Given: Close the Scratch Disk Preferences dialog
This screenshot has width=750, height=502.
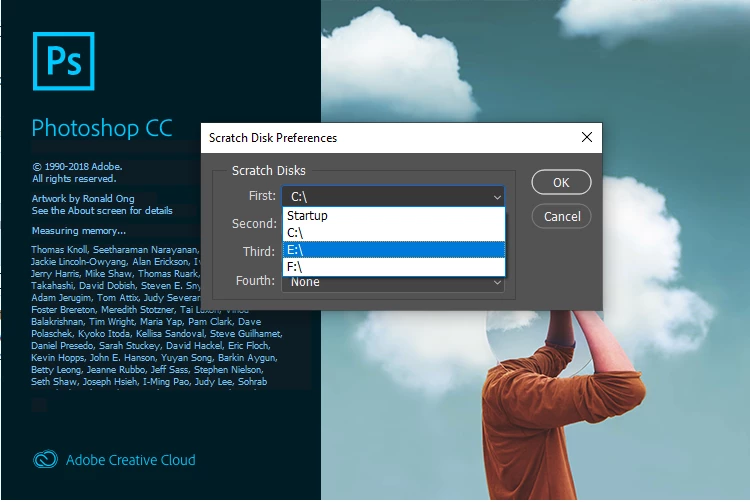Looking at the screenshot, I should click(587, 137).
